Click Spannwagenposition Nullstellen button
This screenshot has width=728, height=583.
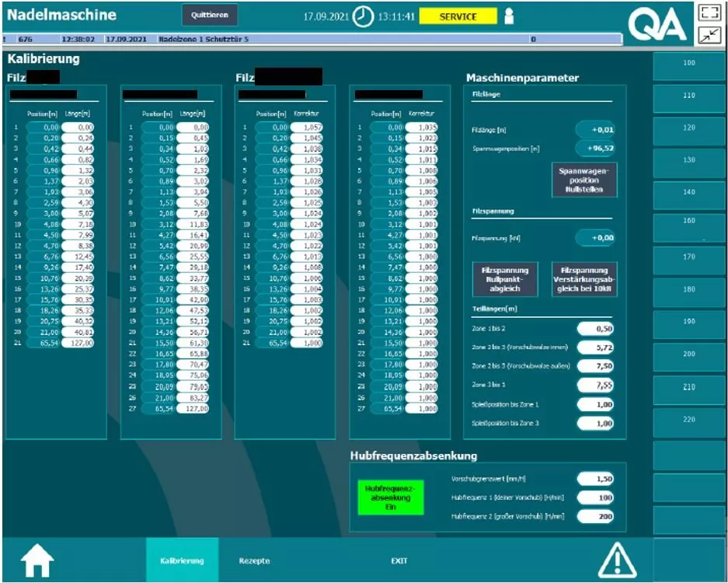click(x=584, y=180)
